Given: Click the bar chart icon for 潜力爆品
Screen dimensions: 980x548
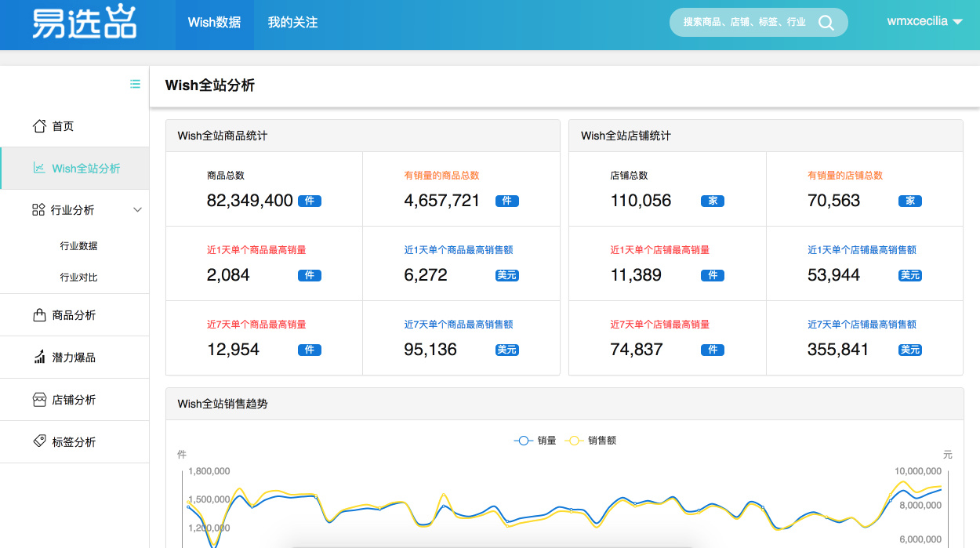Looking at the screenshot, I should (39, 357).
